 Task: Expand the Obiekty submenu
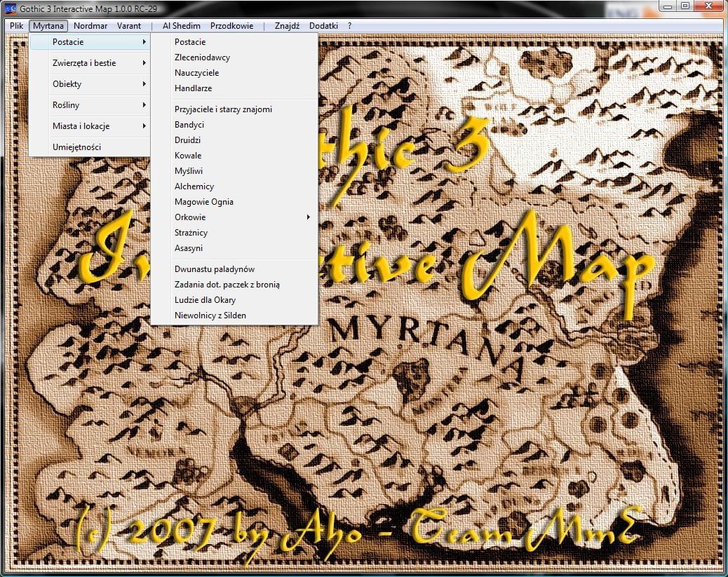90,84
